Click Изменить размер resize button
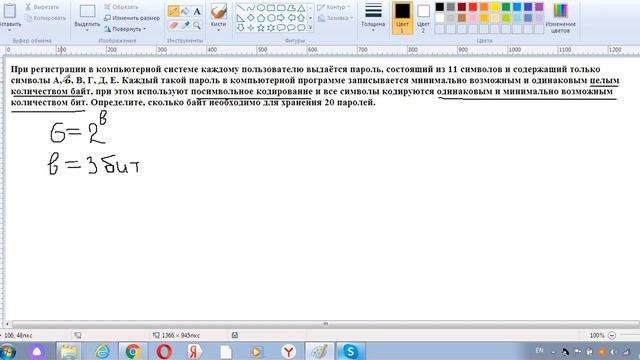Viewport: 640px width, 360px height. click(132, 18)
